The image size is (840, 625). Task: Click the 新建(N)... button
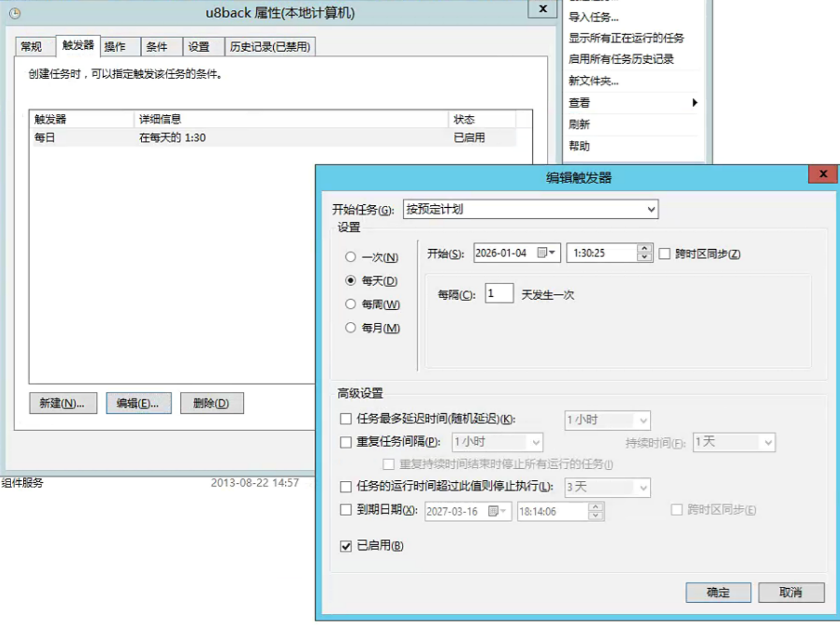coord(63,403)
